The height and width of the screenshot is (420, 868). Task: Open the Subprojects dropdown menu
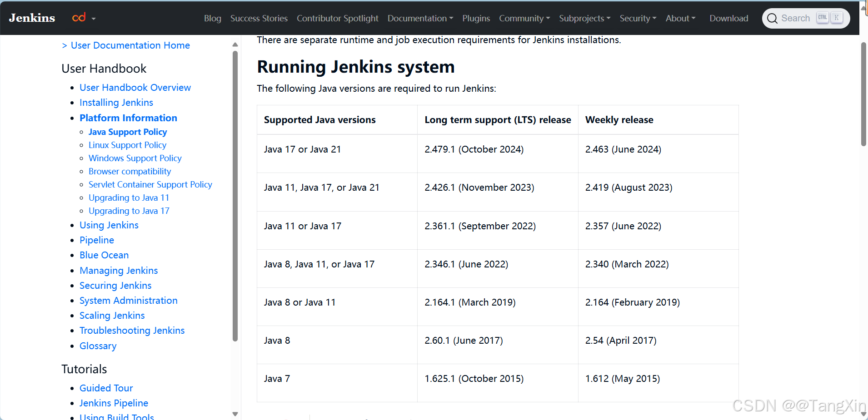(584, 18)
